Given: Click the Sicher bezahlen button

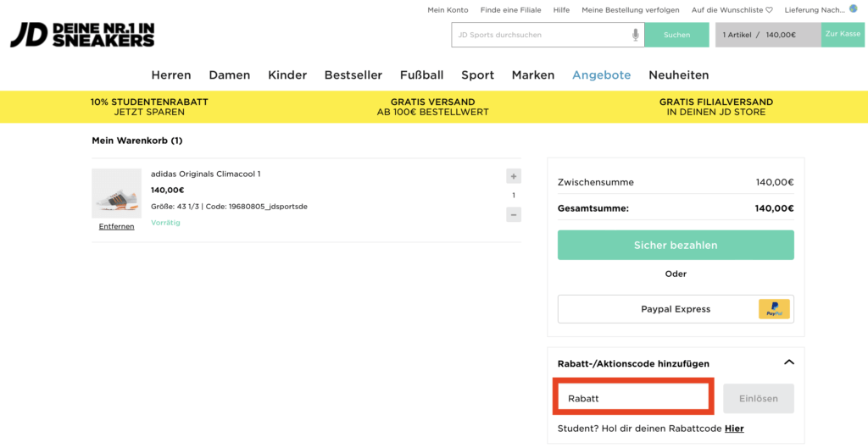Looking at the screenshot, I should (x=676, y=245).
